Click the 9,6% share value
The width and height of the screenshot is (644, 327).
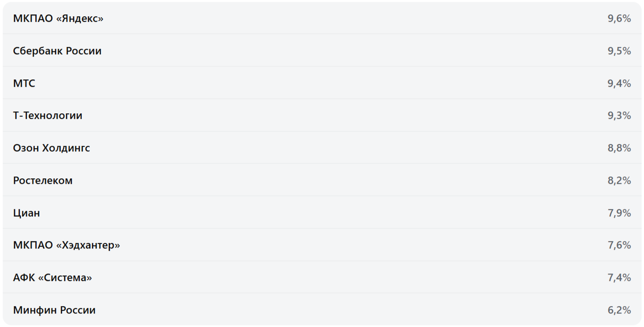coord(619,19)
